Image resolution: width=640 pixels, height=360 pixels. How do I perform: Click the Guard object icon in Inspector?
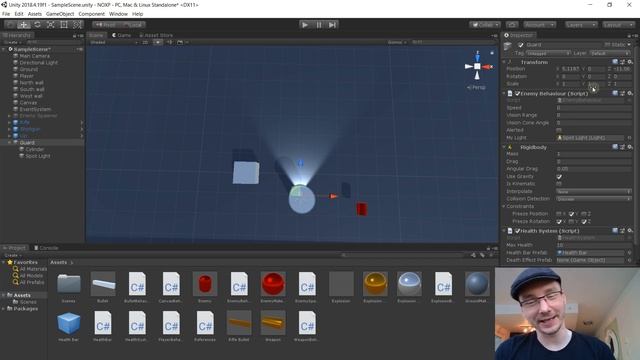point(508,46)
